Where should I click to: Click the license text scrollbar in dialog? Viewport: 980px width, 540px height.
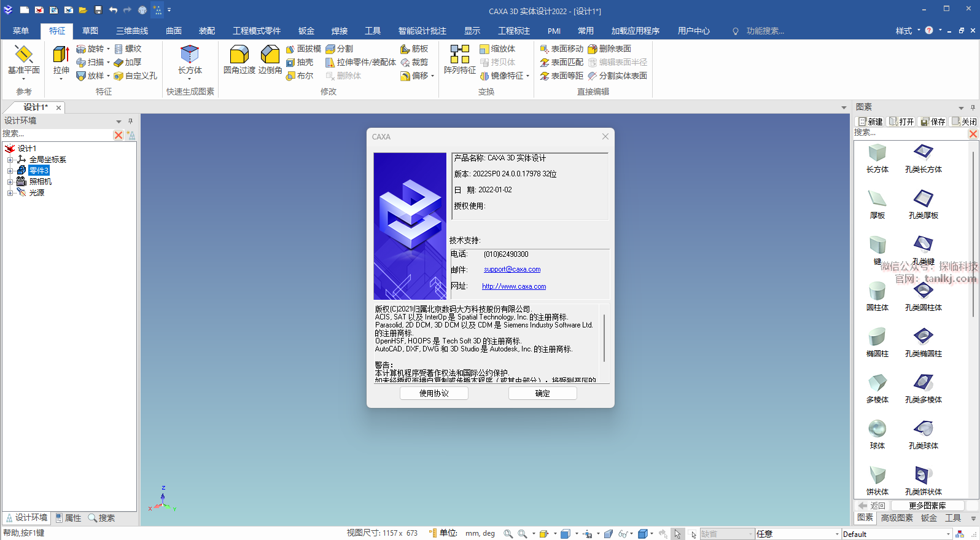click(x=604, y=338)
